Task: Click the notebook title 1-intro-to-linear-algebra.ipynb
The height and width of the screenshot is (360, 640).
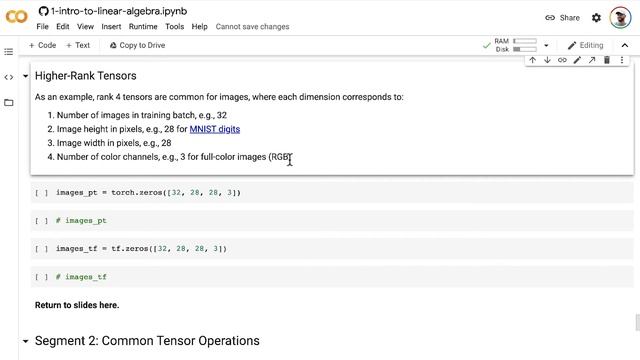Action: 119,11
